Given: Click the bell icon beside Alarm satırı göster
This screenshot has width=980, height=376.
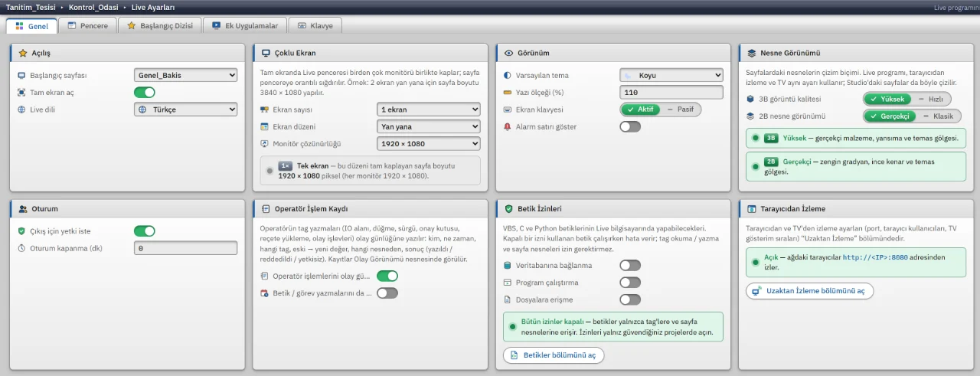Looking at the screenshot, I should pos(507,126).
